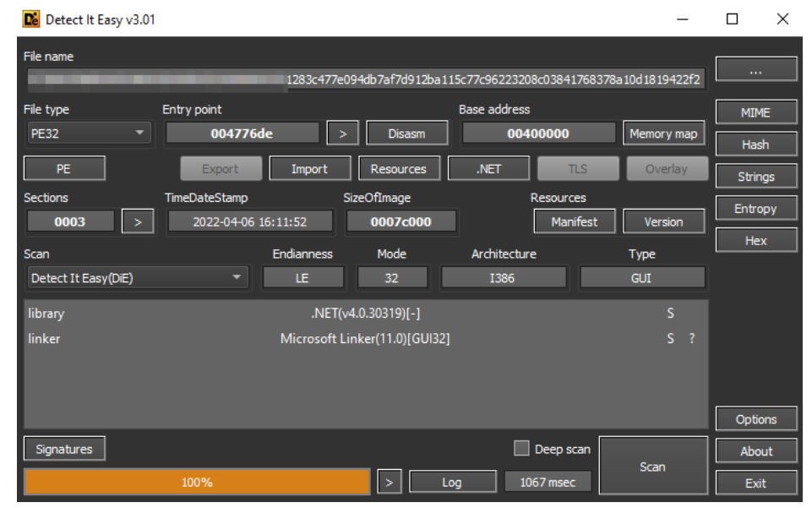Open the Strings viewer
The width and height of the screenshot is (812, 508).
click(x=755, y=177)
